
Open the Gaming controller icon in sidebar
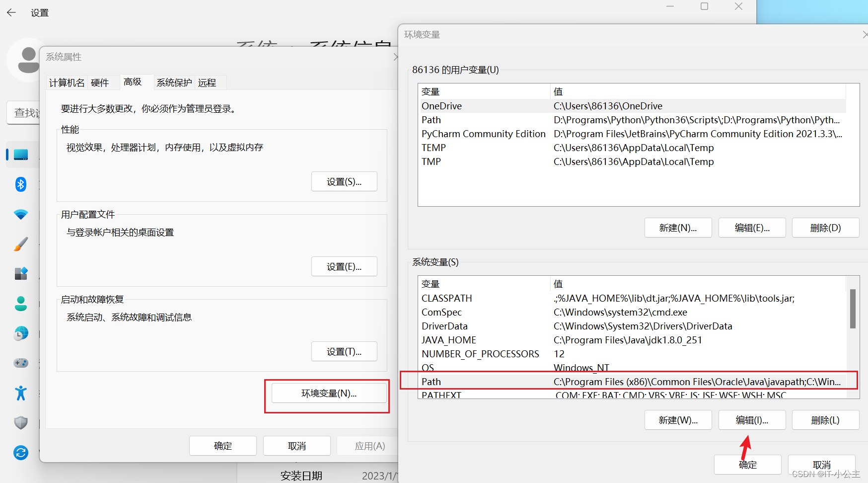(21, 363)
